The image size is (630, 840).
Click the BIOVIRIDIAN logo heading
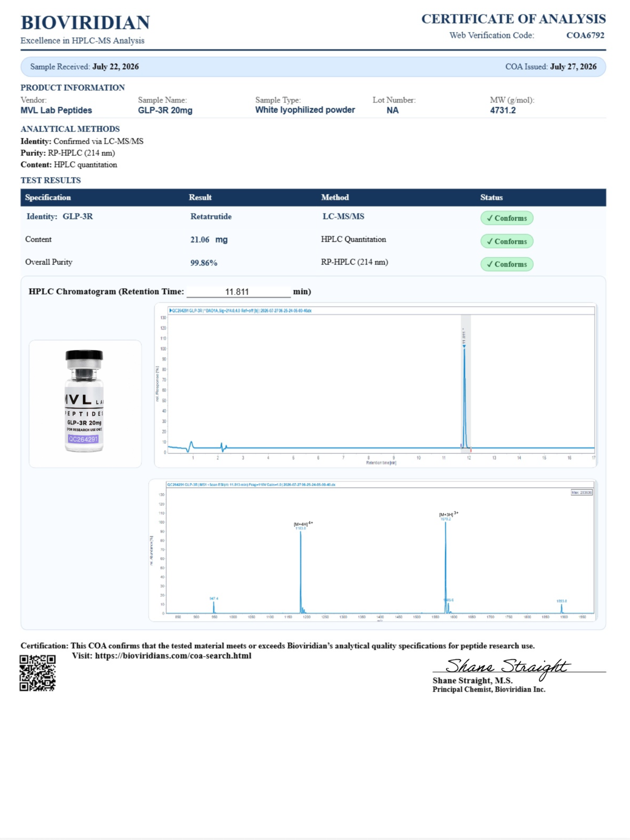point(85,23)
